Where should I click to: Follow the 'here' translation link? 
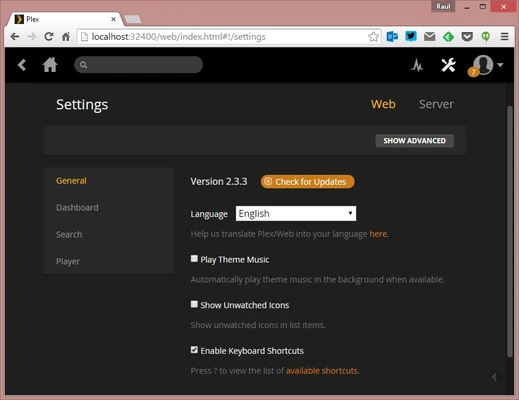[378, 234]
